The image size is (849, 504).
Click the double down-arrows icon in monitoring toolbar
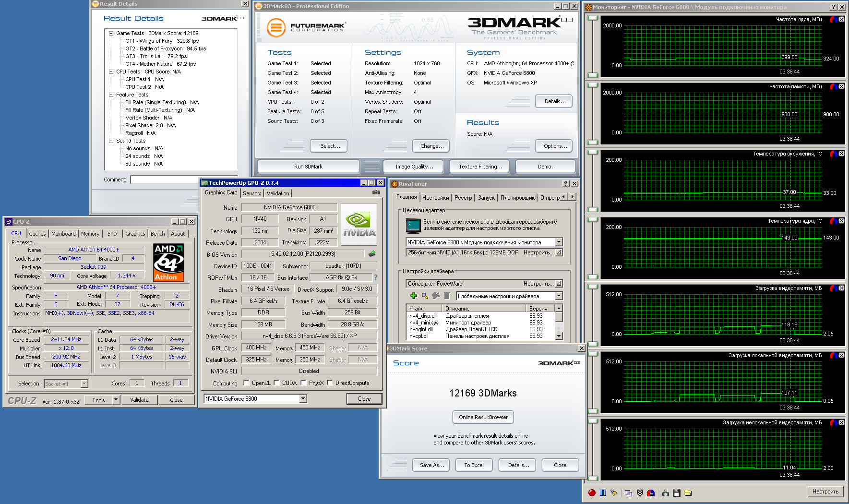click(640, 492)
